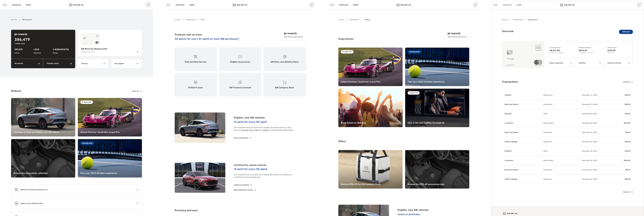Open Receive 10% off GM Company Store offer
This screenshot has height=216, width=644.
pyautogui.click(x=370, y=169)
